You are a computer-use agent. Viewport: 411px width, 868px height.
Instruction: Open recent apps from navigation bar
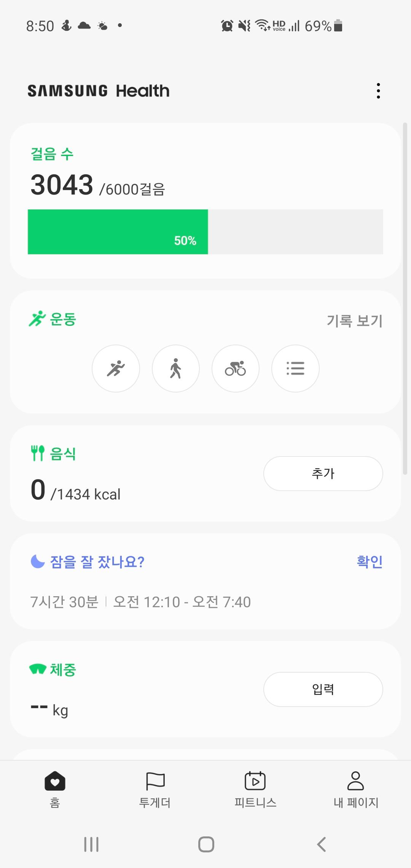click(91, 844)
